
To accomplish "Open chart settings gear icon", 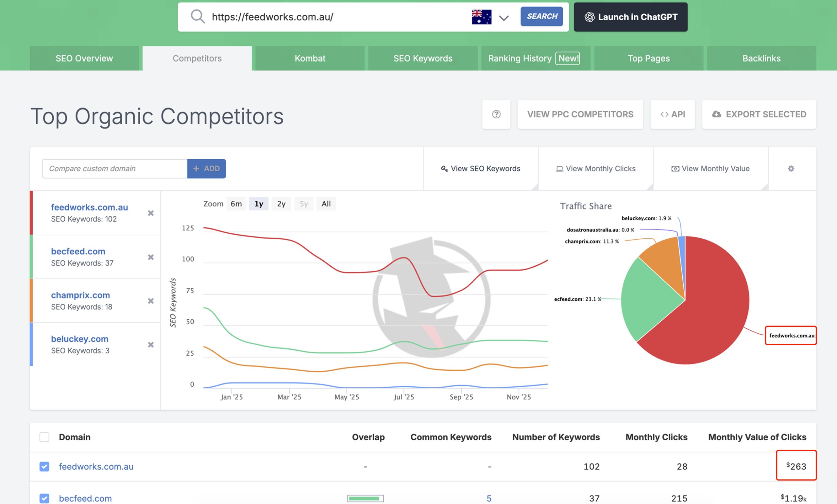I will point(791,168).
